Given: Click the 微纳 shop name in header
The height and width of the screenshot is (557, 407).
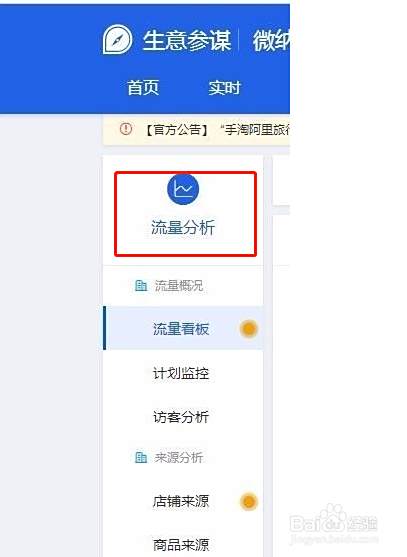Looking at the screenshot, I should [271, 40].
